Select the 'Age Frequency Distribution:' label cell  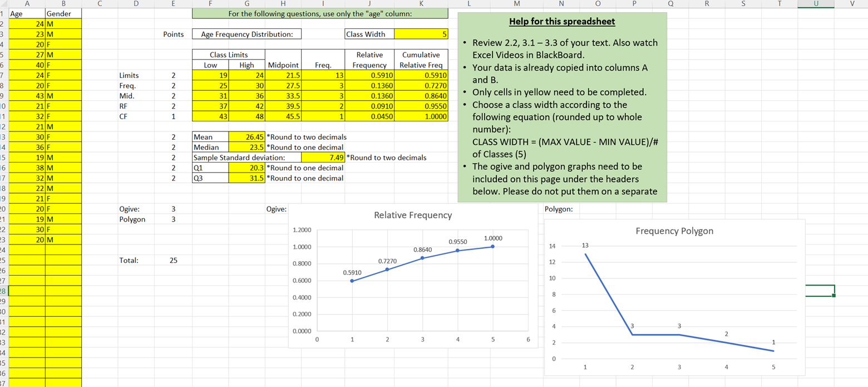pos(247,34)
